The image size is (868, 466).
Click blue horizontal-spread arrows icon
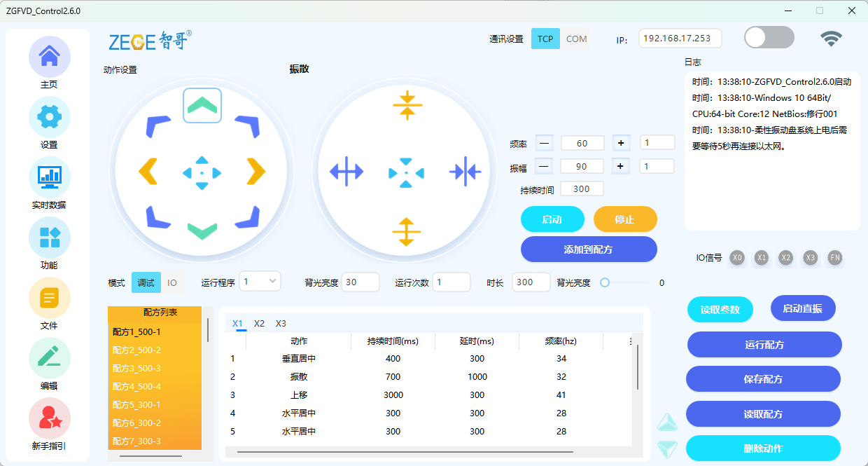coord(346,172)
